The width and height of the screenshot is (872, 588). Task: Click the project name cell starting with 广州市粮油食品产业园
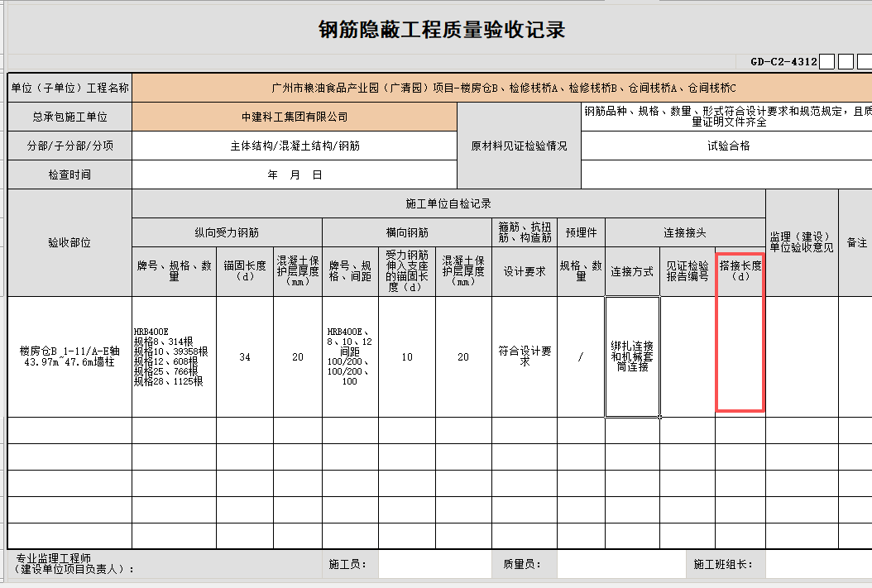click(x=503, y=88)
